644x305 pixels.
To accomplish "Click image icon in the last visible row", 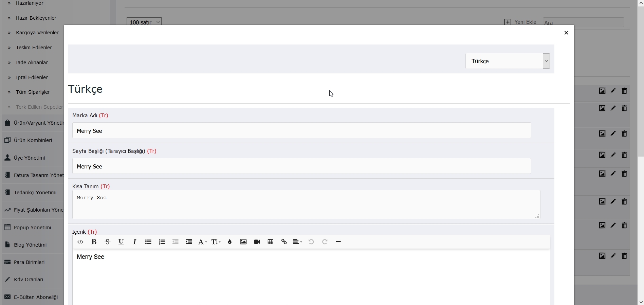I will pos(602,256).
